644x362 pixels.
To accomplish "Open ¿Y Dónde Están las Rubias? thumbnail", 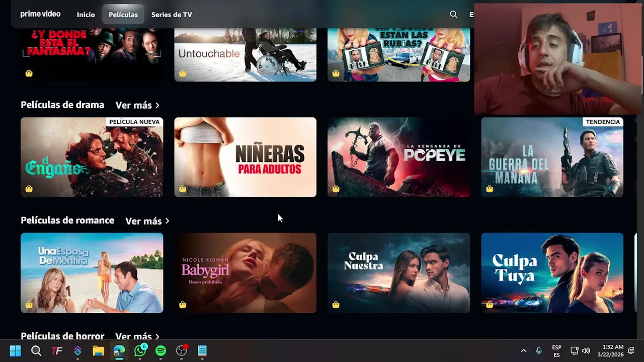I will click(398, 55).
